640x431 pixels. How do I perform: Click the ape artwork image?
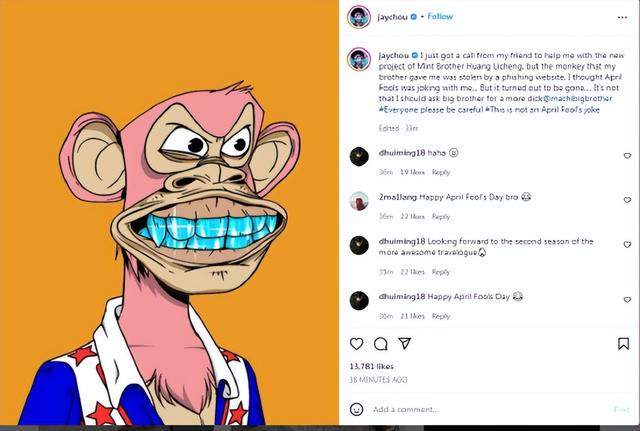169,215
